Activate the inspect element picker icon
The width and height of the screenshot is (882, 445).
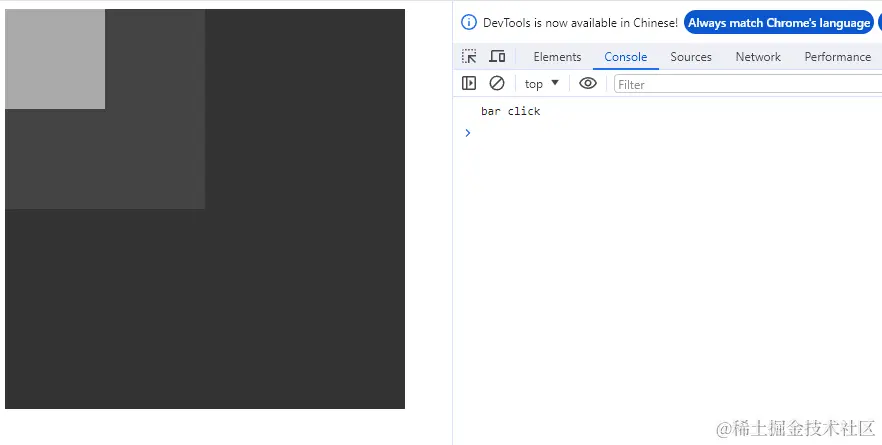(x=469, y=56)
